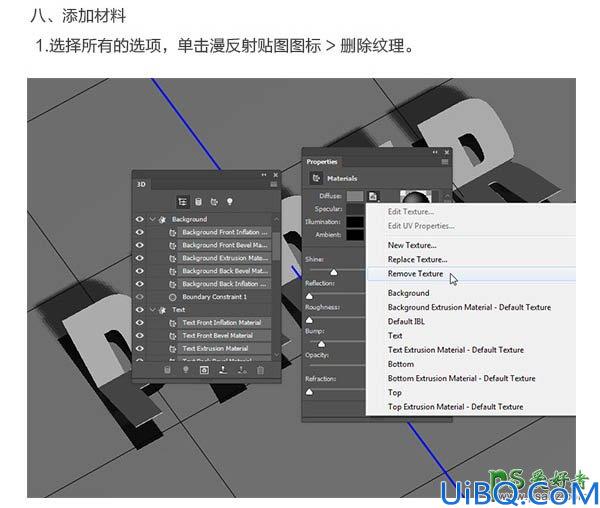Filter 3D panel by materials
This screenshot has height=508, width=600.
pyautogui.click(x=214, y=202)
